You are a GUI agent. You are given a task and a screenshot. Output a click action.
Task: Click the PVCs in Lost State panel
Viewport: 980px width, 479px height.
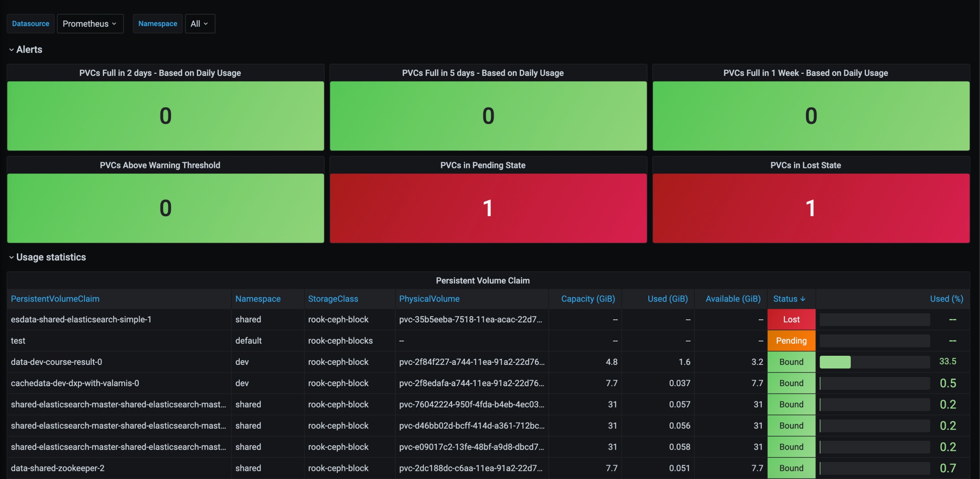pos(811,208)
